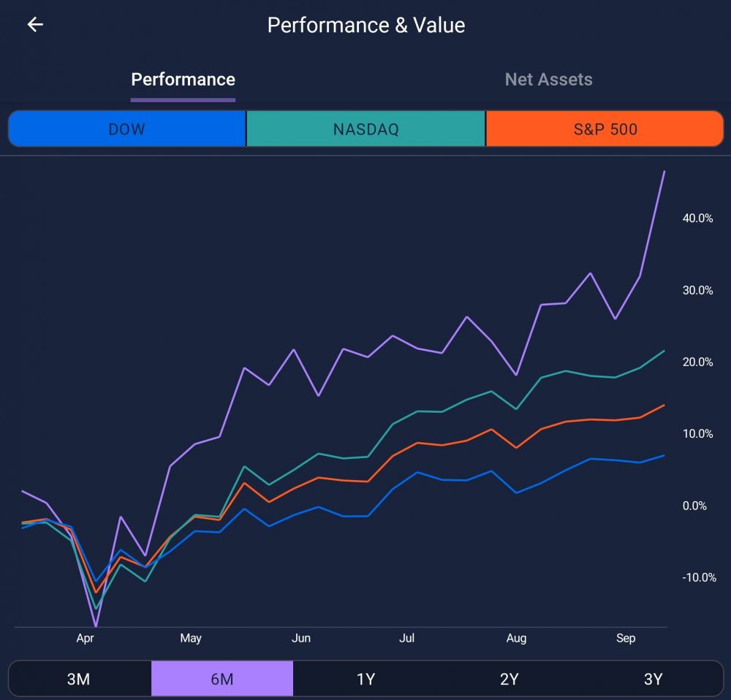Image resolution: width=731 pixels, height=700 pixels.
Task: Toggle the DOW index line
Action: pyautogui.click(x=127, y=129)
